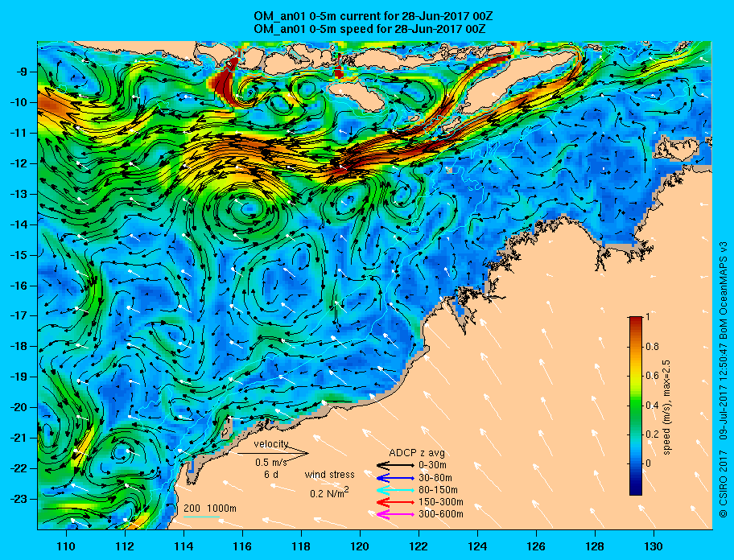
Task: Click the '6 d' legend text
Action: (x=271, y=474)
